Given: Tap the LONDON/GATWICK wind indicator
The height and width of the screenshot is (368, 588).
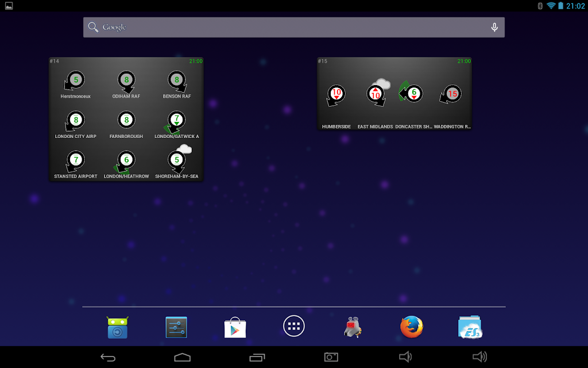Looking at the screenshot, I should coord(175,122).
